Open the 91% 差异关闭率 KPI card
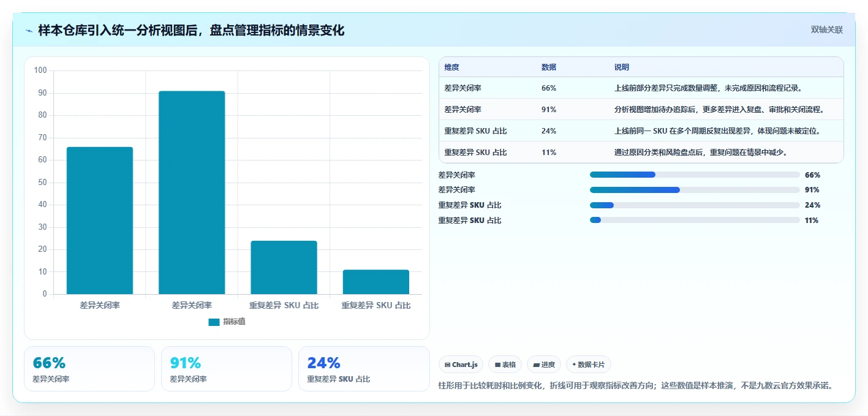Image resolution: width=868 pixels, height=416 pixels. 227,369
